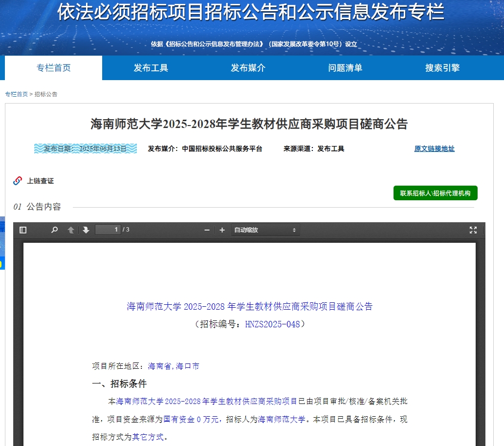Open the 专栏首页 tab
The height and width of the screenshot is (446, 504).
[54, 68]
